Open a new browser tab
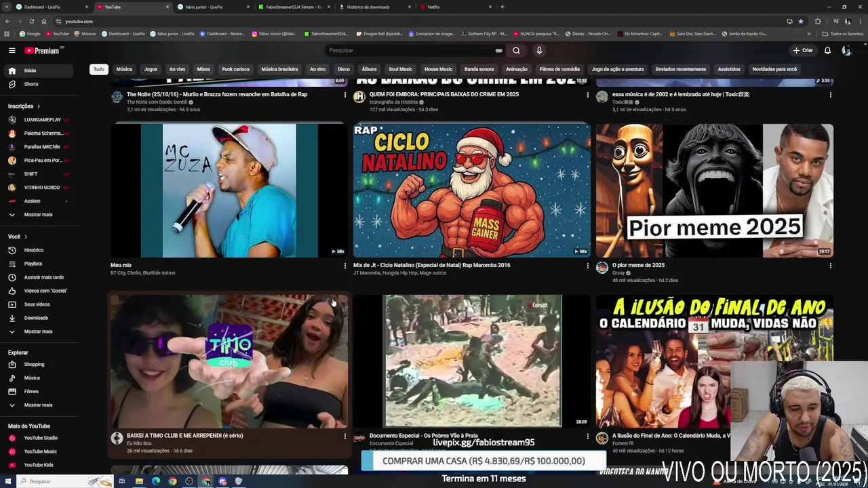This screenshot has height=488, width=868. [502, 7]
